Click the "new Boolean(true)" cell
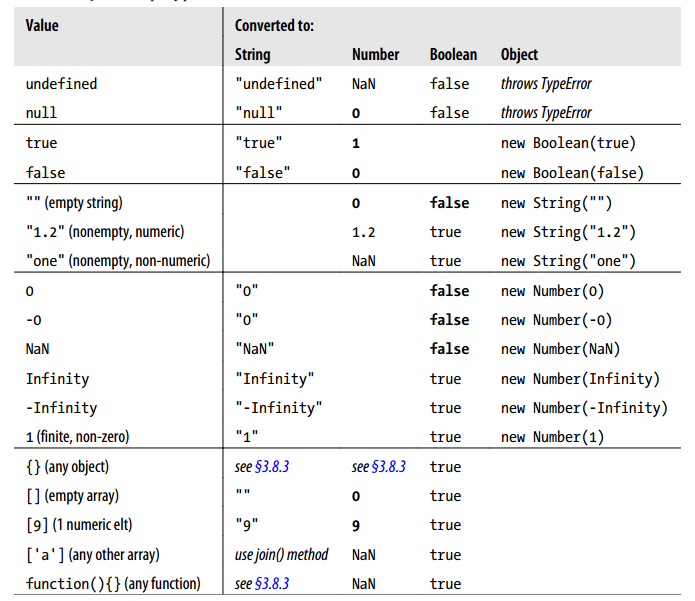The image size is (695, 601). tap(568, 143)
